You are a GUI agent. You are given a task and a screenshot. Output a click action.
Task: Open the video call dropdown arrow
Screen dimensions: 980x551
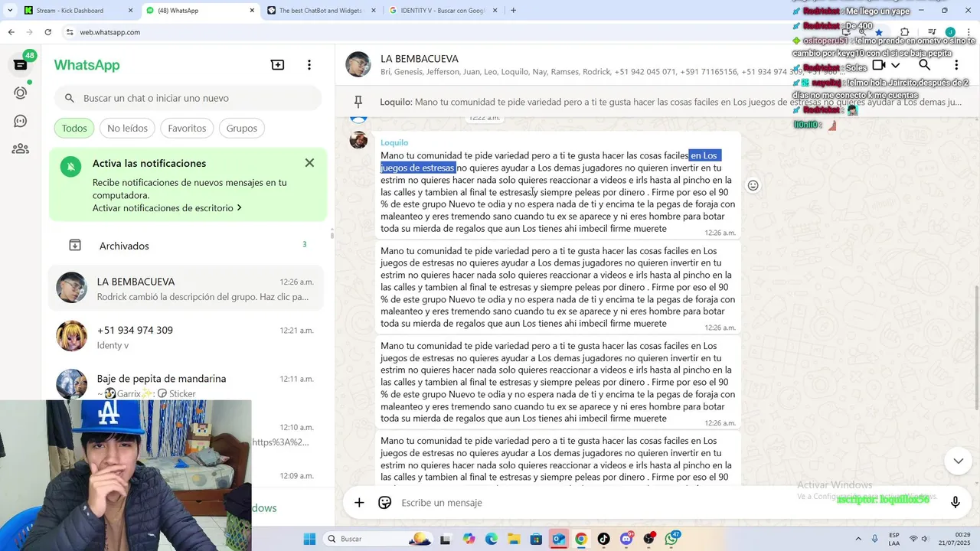coord(896,65)
